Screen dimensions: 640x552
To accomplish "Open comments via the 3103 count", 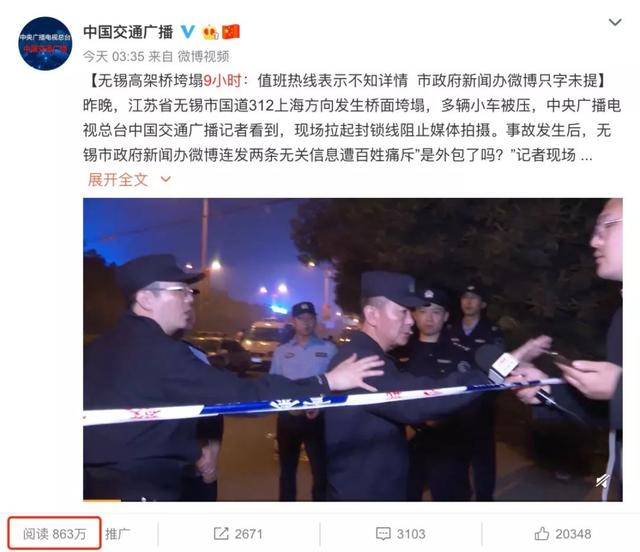I will (411, 534).
